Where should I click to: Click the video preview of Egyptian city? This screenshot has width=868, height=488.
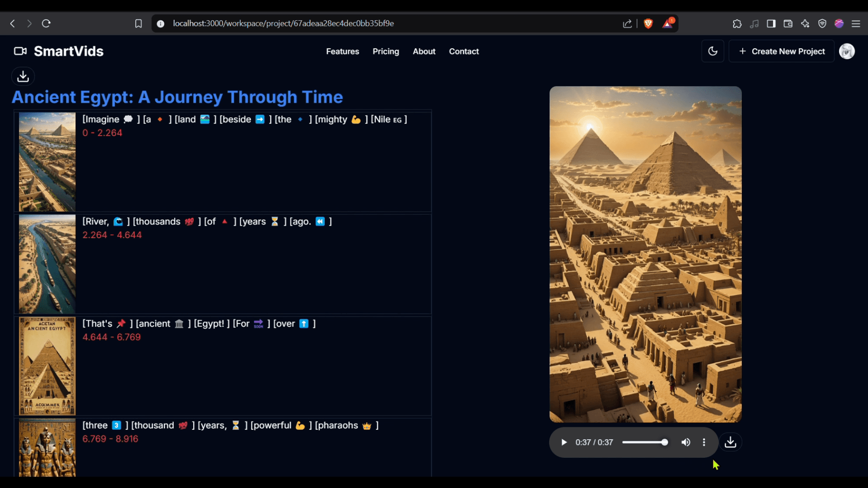(x=645, y=255)
